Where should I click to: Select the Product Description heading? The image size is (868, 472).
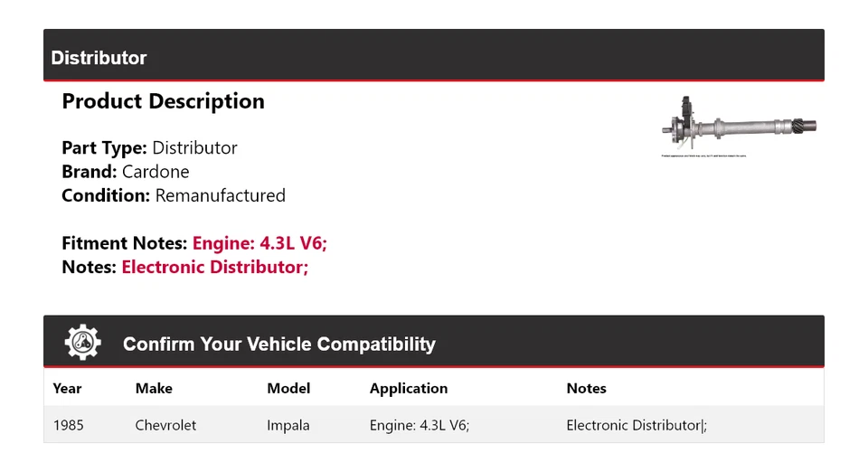[163, 101]
